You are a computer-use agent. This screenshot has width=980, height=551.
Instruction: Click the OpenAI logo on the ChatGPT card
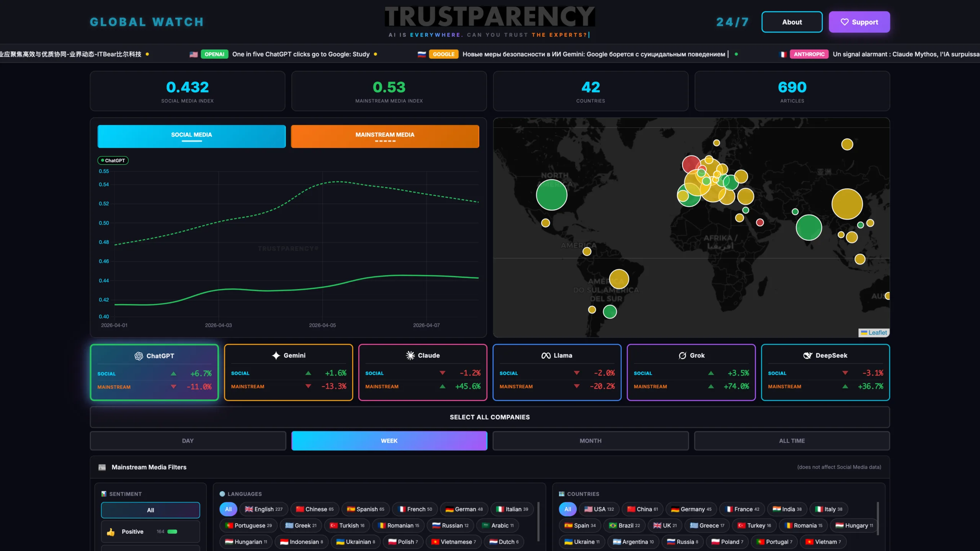pyautogui.click(x=139, y=356)
